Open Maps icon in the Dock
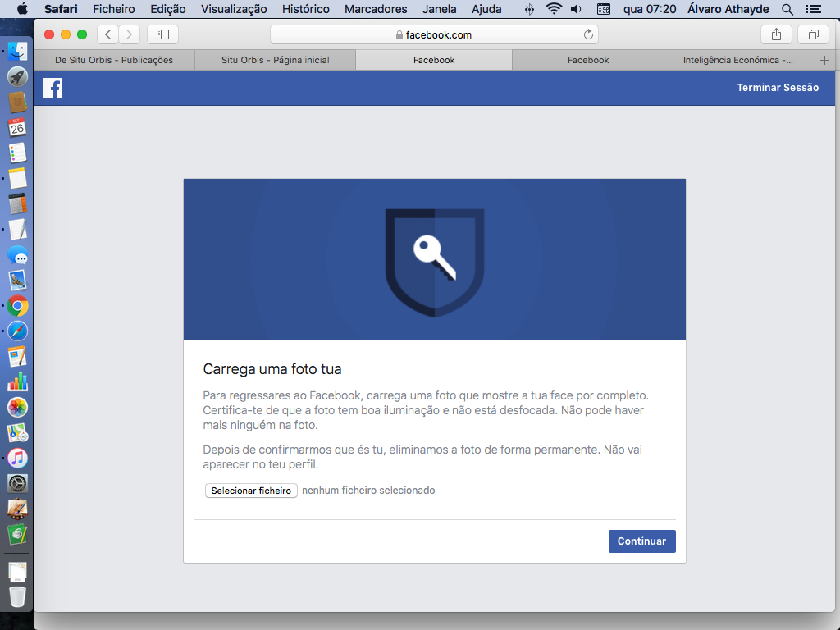 click(18, 433)
